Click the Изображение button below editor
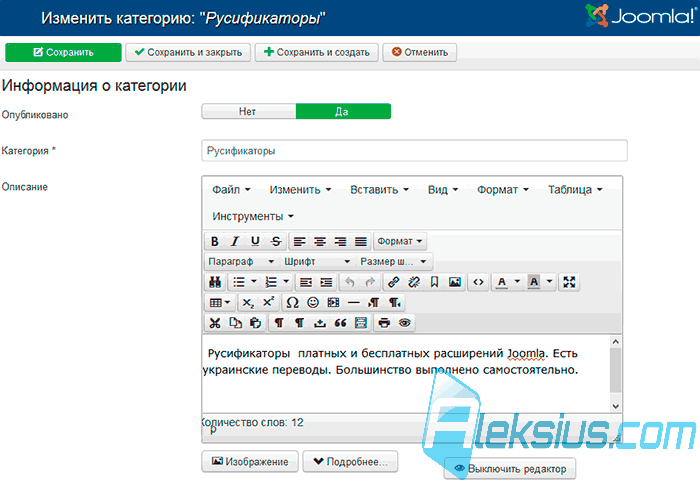 point(250,461)
